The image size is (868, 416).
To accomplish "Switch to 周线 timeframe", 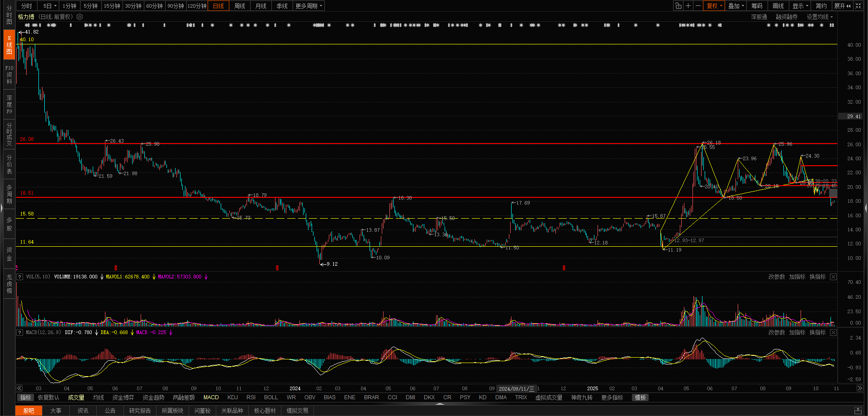I will tap(240, 6).
